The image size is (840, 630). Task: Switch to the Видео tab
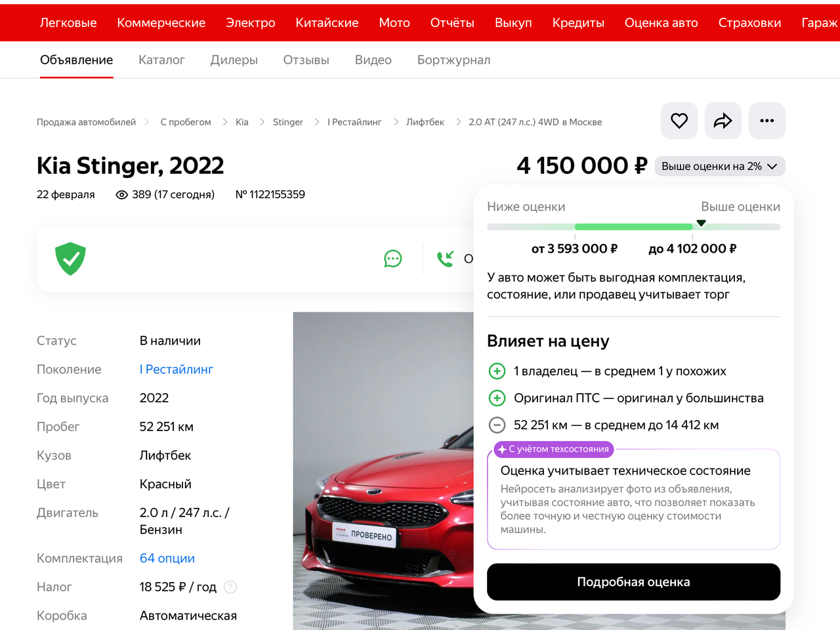[x=373, y=60]
